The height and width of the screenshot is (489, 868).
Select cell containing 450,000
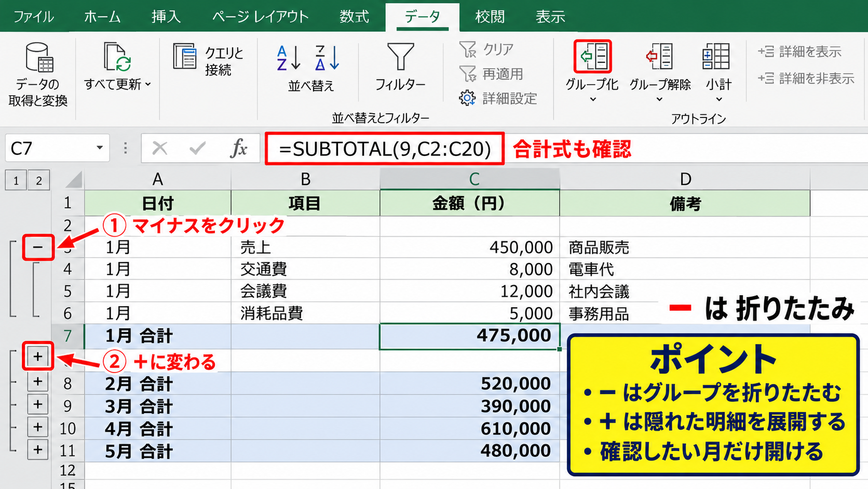point(470,247)
